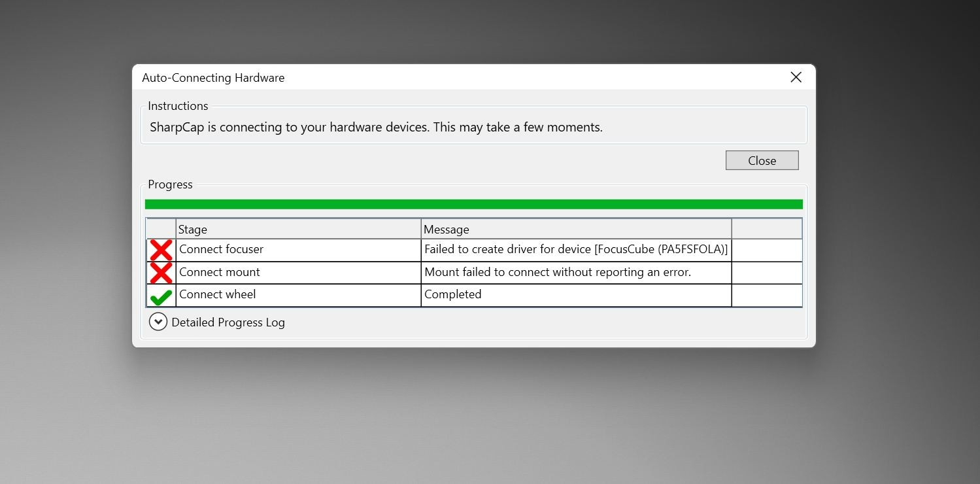
Task: Click the SharpCap connecting instructions text
Action: [376, 126]
